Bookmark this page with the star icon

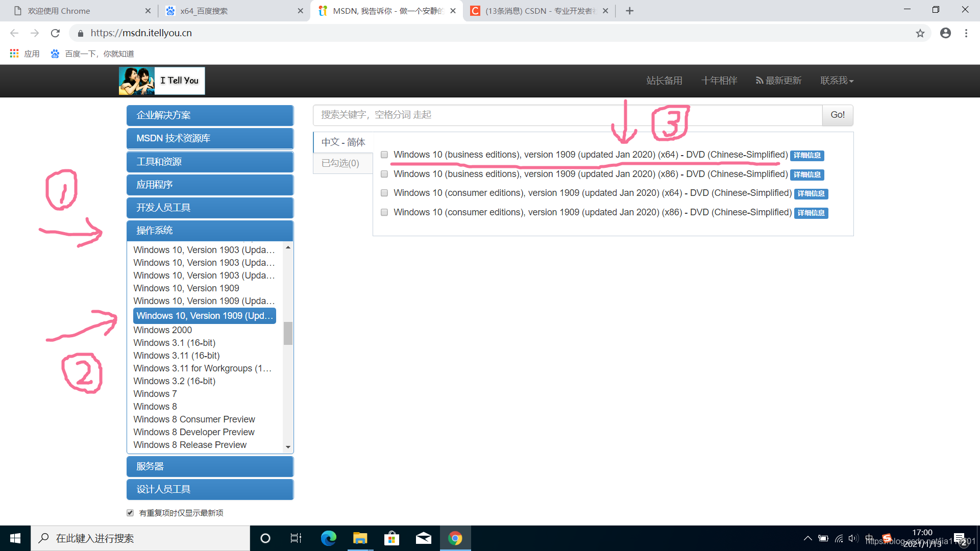920,33
